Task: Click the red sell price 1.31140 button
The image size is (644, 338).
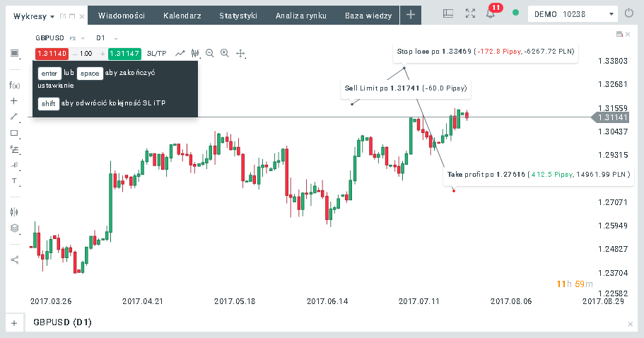Action: point(52,53)
